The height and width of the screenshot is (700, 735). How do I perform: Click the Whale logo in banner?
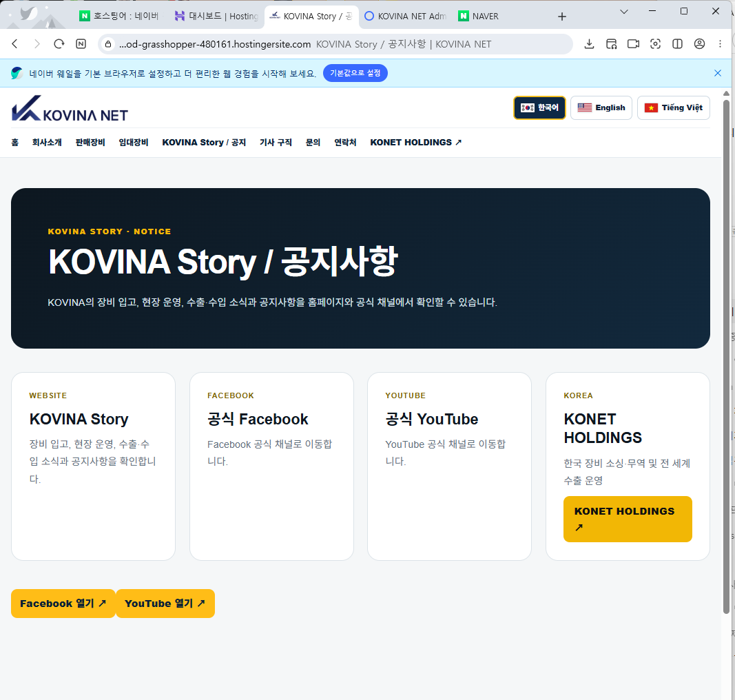pyautogui.click(x=17, y=73)
